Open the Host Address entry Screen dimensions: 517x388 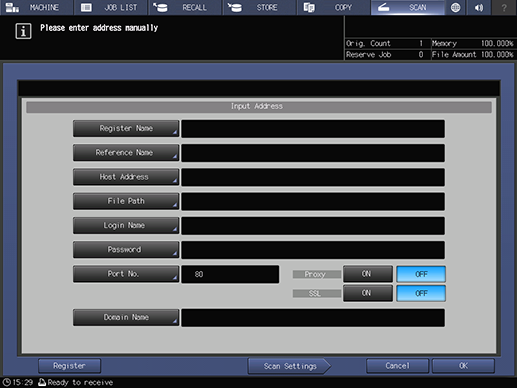pos(126,177)
